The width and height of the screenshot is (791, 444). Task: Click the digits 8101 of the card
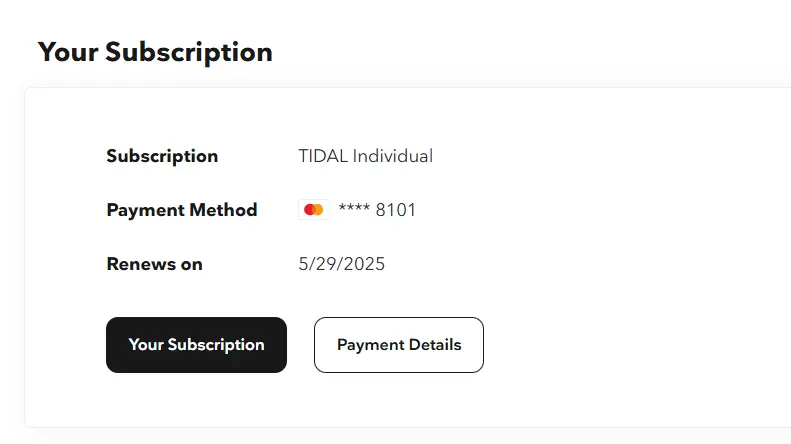pyautogui.click(x=396, y=210)
